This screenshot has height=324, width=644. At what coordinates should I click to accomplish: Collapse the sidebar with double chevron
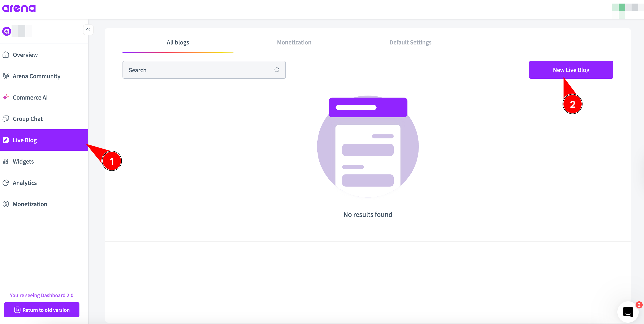(88, 30)
